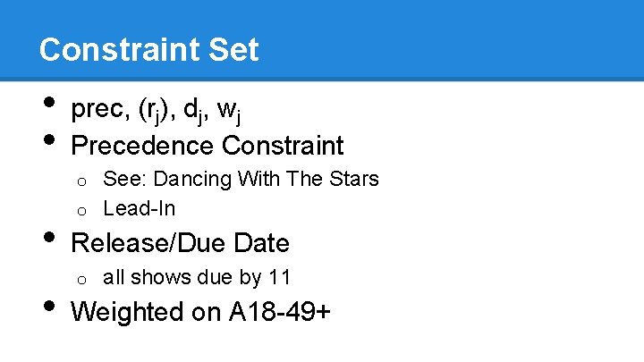Click "all shows due by 11" text

coord(196,277)
